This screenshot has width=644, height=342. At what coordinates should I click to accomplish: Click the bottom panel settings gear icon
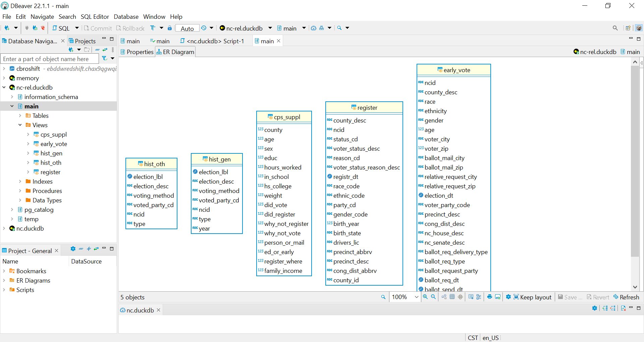click(595, 308)
